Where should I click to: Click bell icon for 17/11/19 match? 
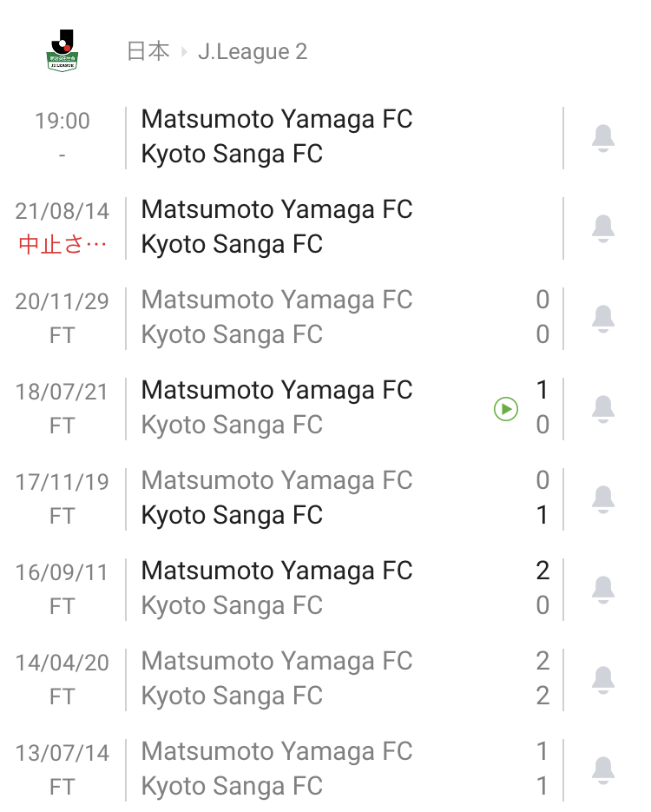[603, 499]
